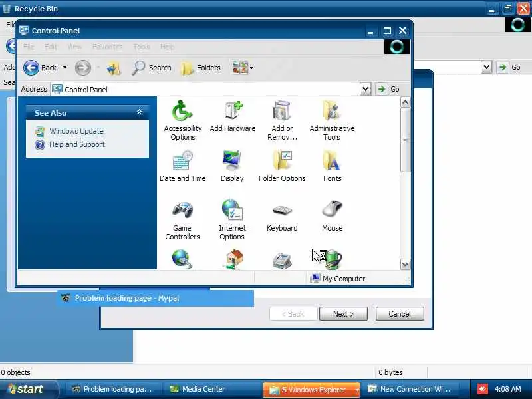532x399 pixels.
Task: Open Display properties icon
Action: 232,166
